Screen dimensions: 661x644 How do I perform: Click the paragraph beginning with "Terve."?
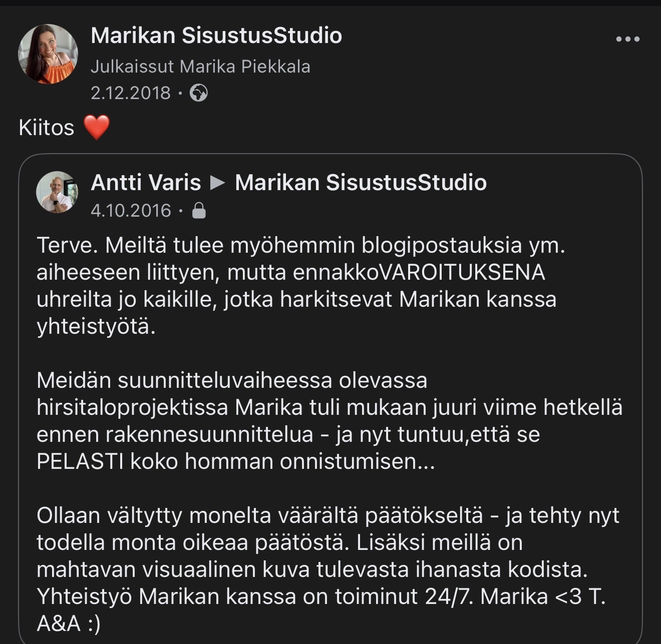point(300,286)
